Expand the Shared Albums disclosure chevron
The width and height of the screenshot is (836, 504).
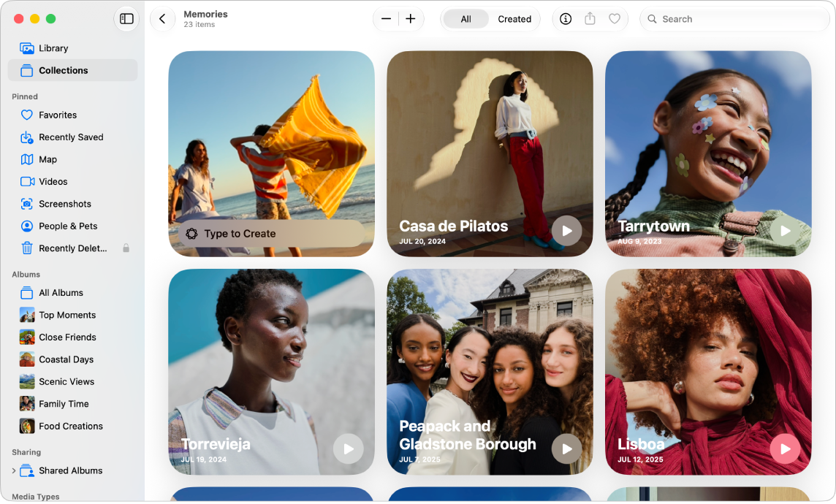[x=13, y=470]
